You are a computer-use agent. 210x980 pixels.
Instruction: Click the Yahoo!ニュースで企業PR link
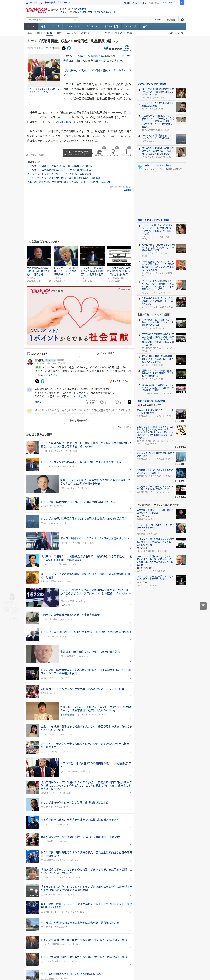tap(158, 165)
